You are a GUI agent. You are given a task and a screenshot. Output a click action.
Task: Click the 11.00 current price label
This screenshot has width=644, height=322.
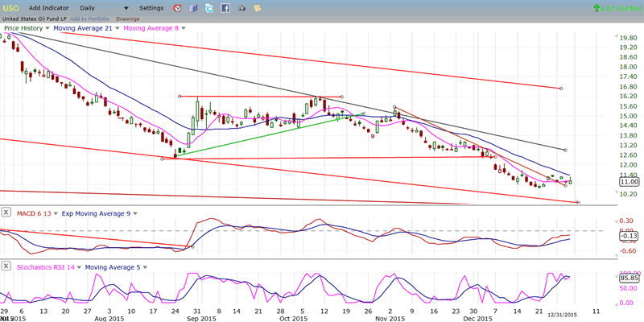629,182
